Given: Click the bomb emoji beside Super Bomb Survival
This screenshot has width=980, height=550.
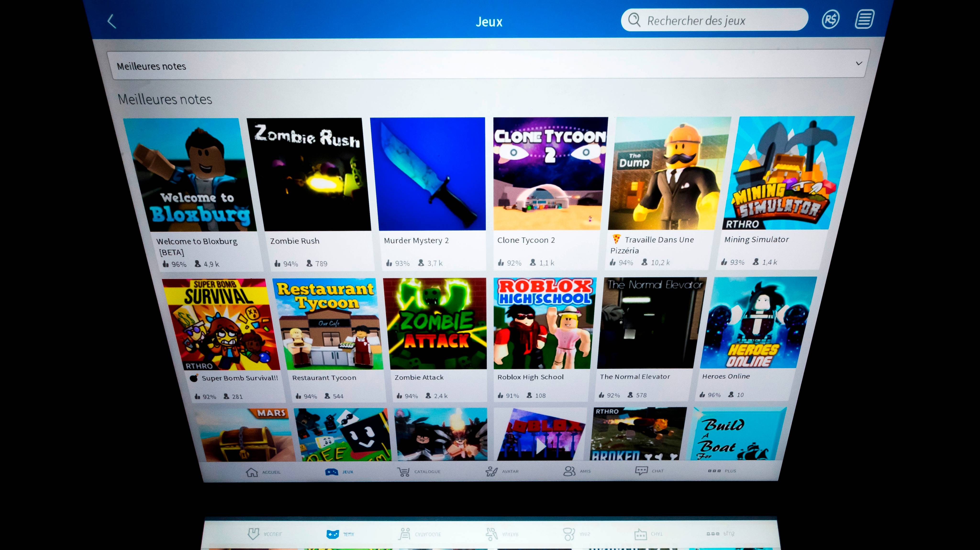Looking at the screenshot, I should click(194, 378).
